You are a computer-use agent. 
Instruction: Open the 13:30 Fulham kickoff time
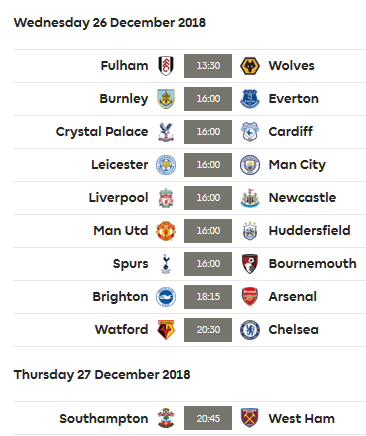(x=208, y=66)
